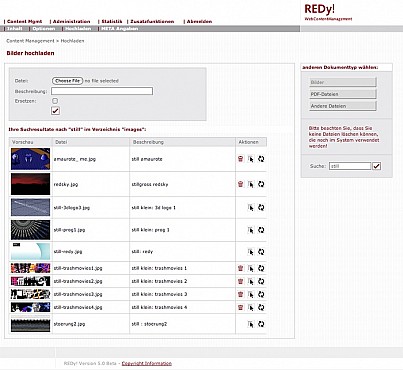Click the pointer icon for still-trashmovies4.jpg
The height and width of the screenshot is (370, 403).
pos(251,307)
